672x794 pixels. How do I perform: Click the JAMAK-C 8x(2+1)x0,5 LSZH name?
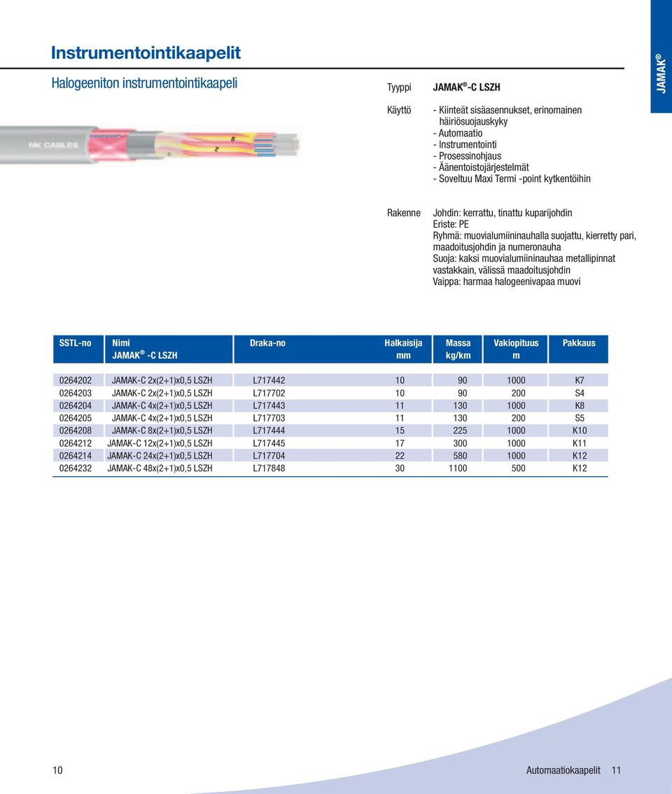[162, 431]
